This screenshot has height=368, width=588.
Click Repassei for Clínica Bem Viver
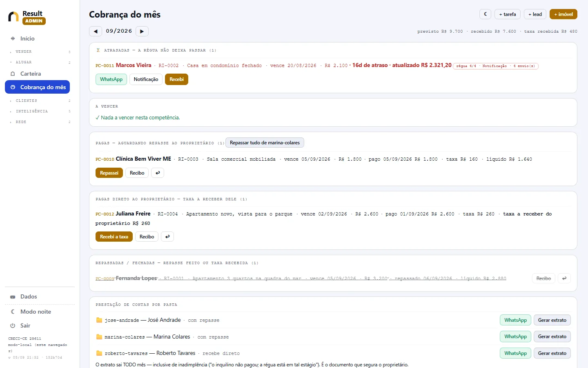coord(109,173)
